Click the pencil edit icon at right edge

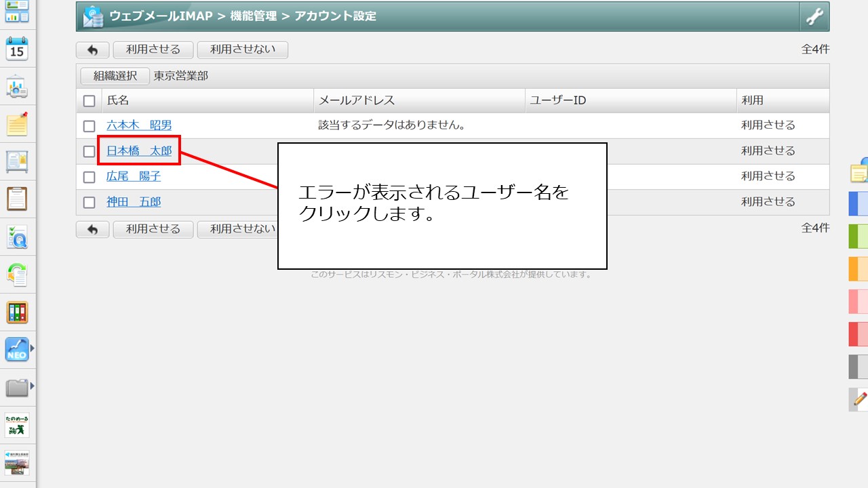[859, 399]
